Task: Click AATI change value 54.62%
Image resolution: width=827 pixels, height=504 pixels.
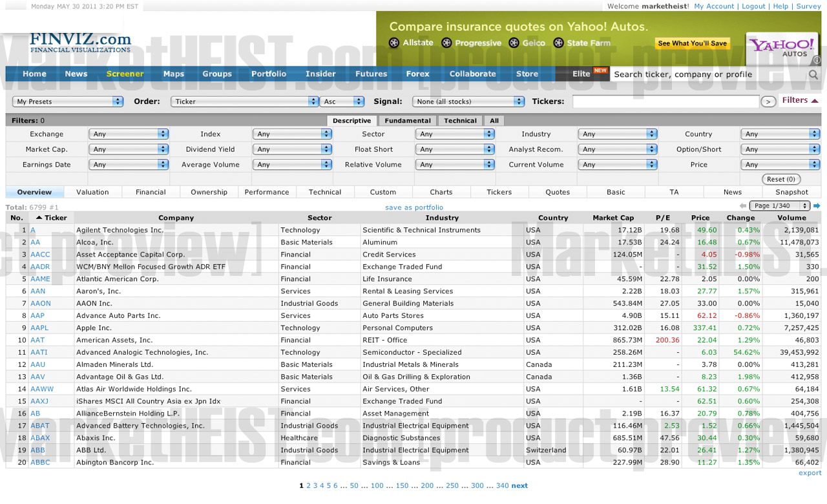Action: point(747,352)
